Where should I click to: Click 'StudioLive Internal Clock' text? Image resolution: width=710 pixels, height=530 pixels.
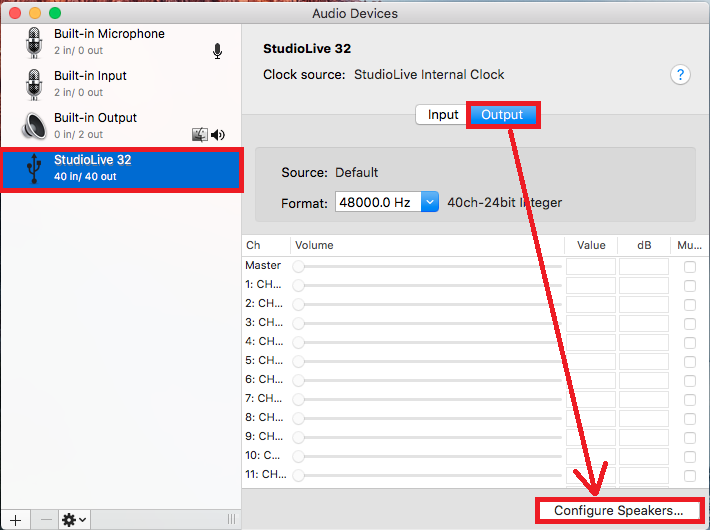click(429, 74)
